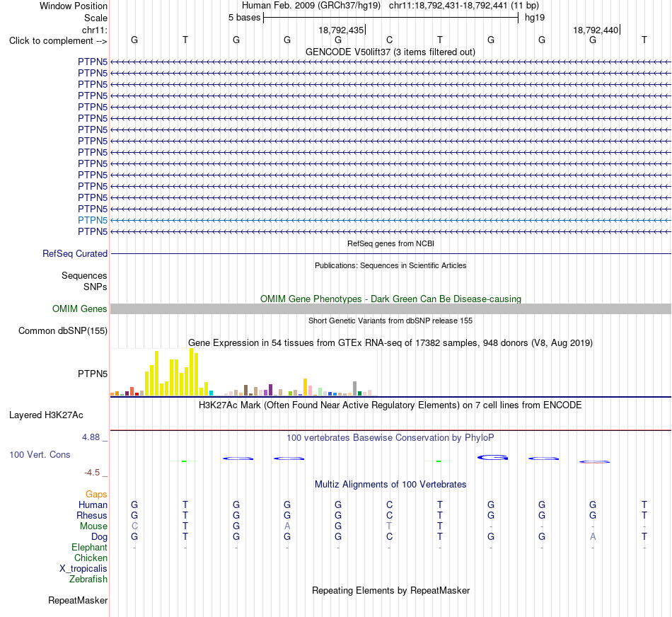The image size is (672, 617).
Task: Click the -4.5 PhyloP lower scale value
Action: point(92,473)
